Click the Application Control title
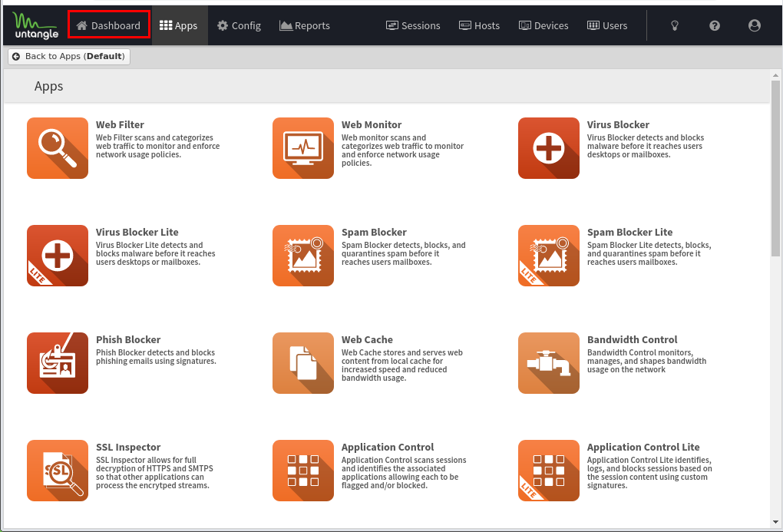 tap(388, 447)
